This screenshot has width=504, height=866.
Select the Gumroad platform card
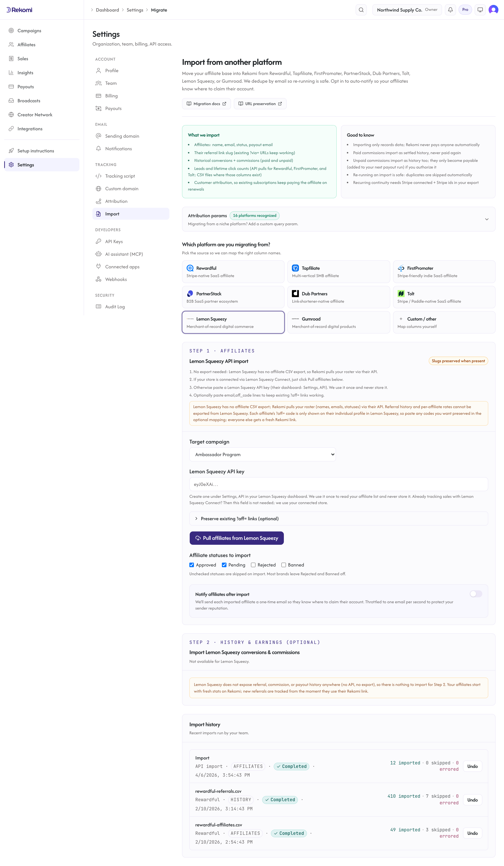[x=338, y=322]
